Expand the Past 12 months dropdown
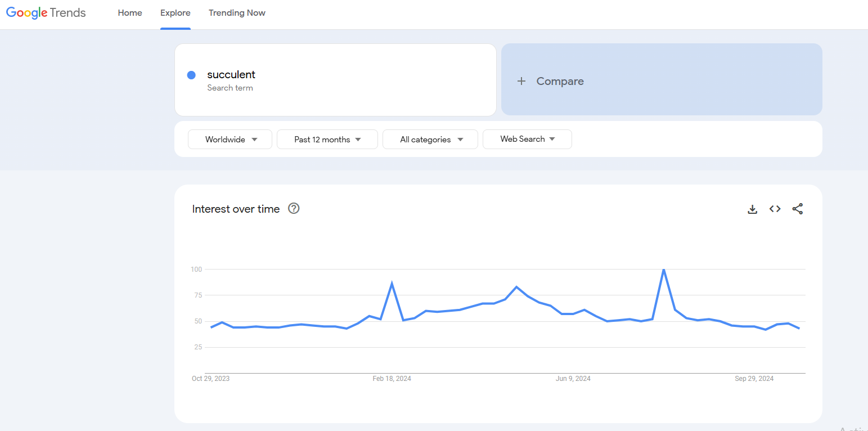 327,140
